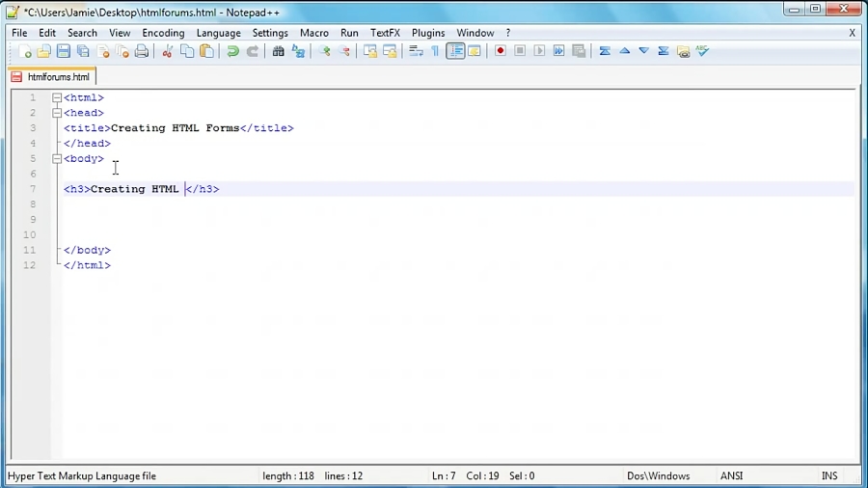Click the Stop Recording macro icon
Screen dimensions: 868x488
tap(519, 51)
